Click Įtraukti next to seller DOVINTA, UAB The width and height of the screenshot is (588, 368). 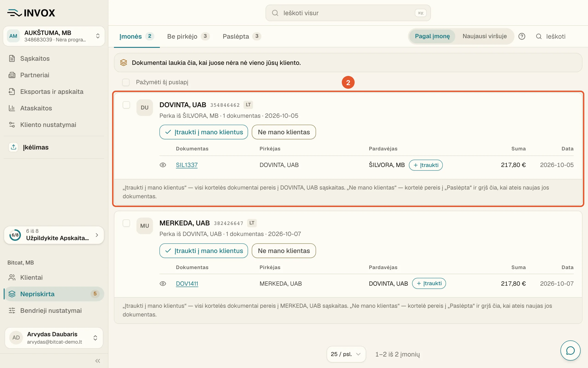(429, 283)
